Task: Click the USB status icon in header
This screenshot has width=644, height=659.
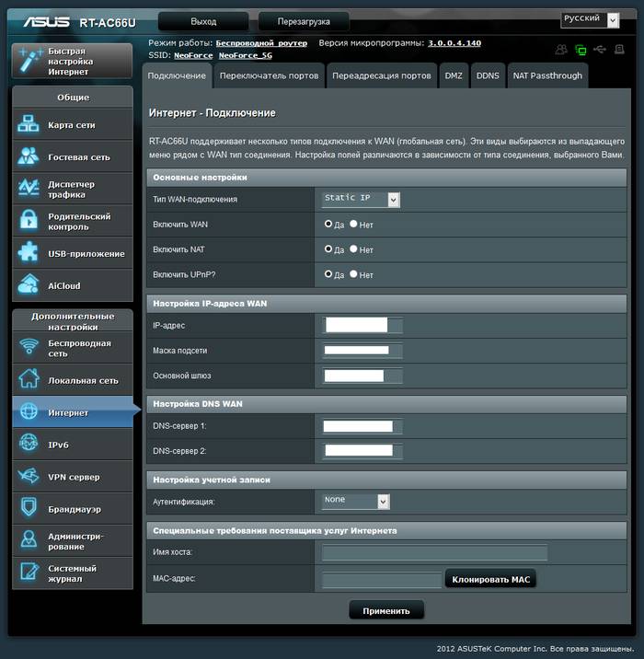Action: click(x=600, y=50)
